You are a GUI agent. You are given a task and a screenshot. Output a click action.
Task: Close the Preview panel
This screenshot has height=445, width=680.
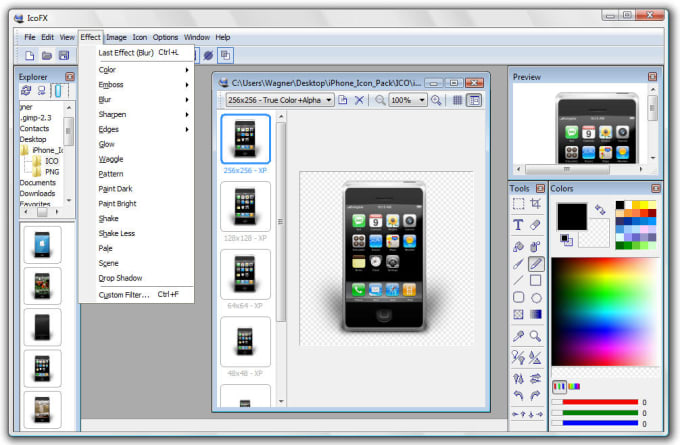tap(652, 77)
